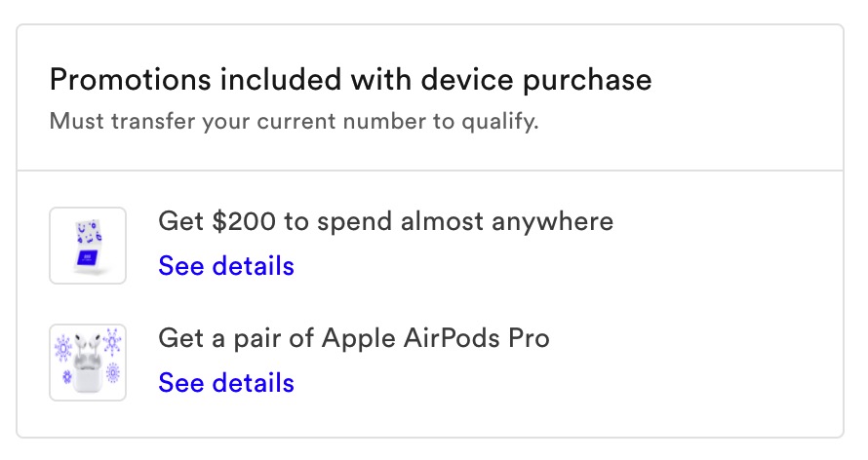
Task: Click the "Promotions included with device purchase" heading
Action: pos(350,80)
